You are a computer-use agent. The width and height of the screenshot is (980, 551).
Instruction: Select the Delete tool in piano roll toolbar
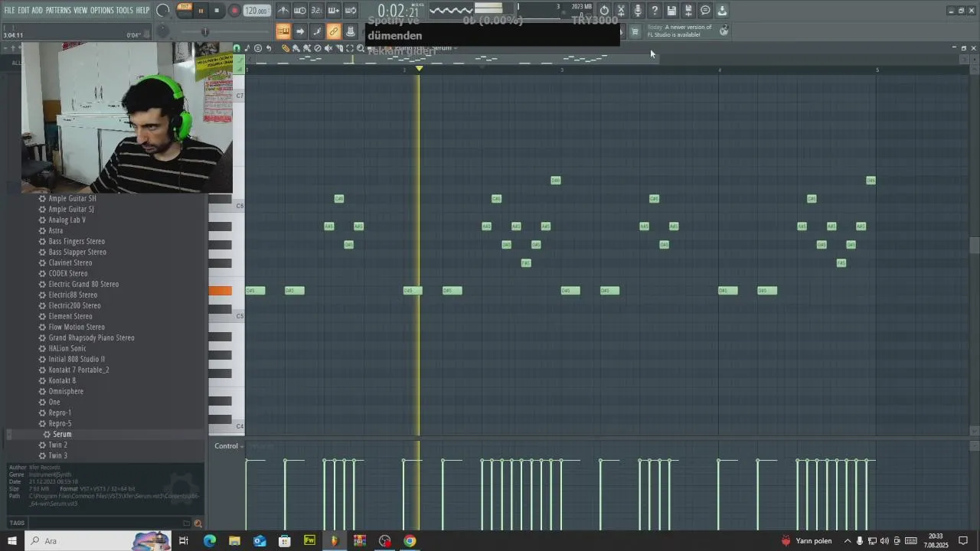318,48
